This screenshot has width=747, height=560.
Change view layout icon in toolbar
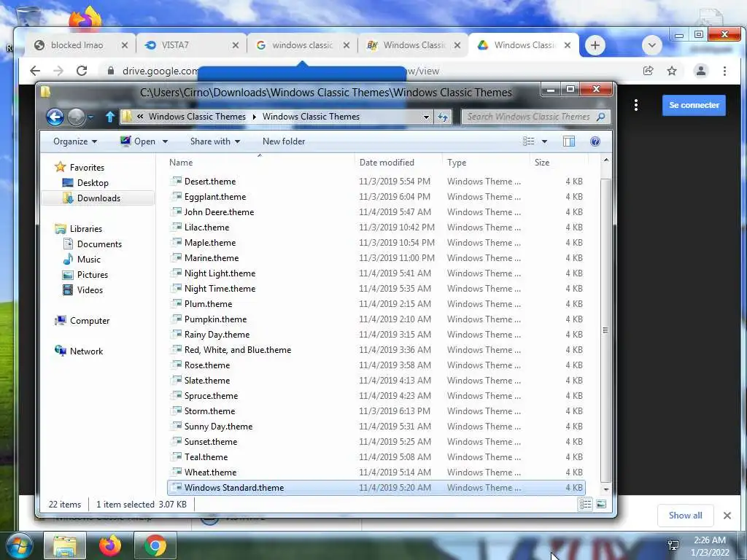click(x=528, y=141)
